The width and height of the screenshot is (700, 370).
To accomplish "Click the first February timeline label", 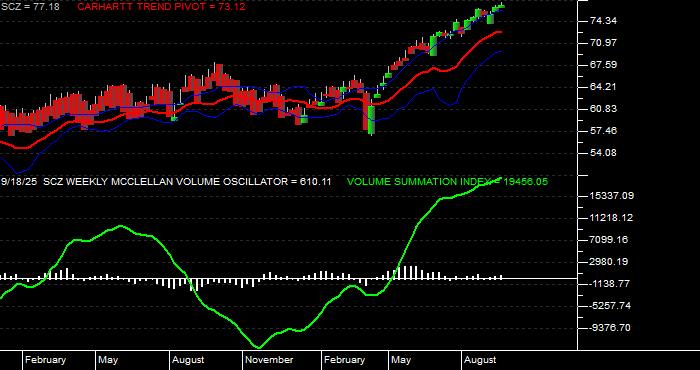I will pyautogui.click(x=45, y=360).
